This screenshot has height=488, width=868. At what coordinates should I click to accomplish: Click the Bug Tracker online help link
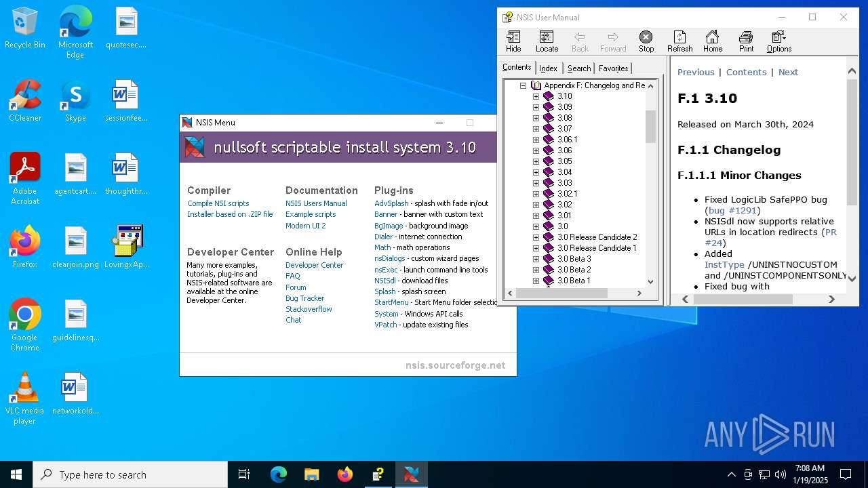click(304, 298)
